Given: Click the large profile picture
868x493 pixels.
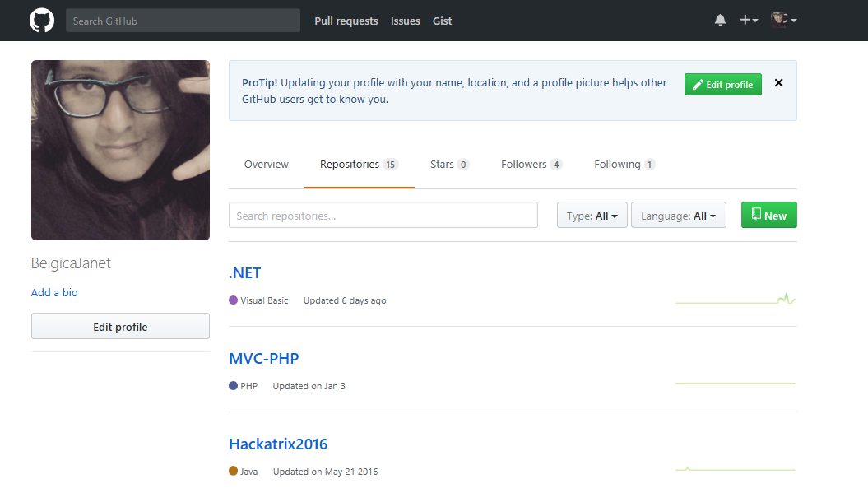Looking at the screenshot, I should 120,150.
